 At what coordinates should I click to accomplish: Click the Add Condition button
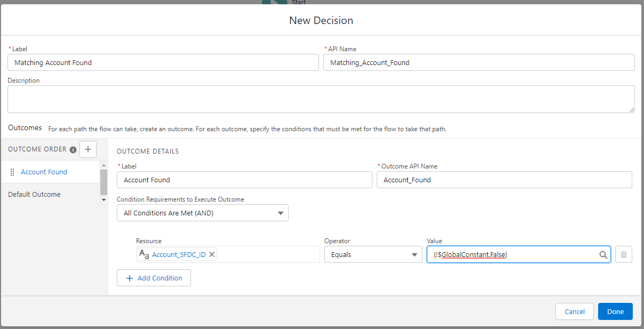[154, 278]
